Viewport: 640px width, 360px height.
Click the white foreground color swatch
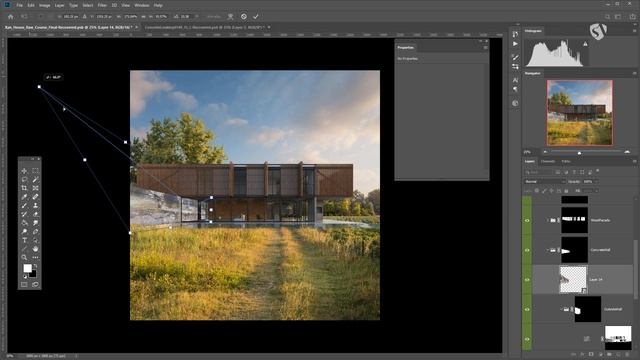click(27, 268)
